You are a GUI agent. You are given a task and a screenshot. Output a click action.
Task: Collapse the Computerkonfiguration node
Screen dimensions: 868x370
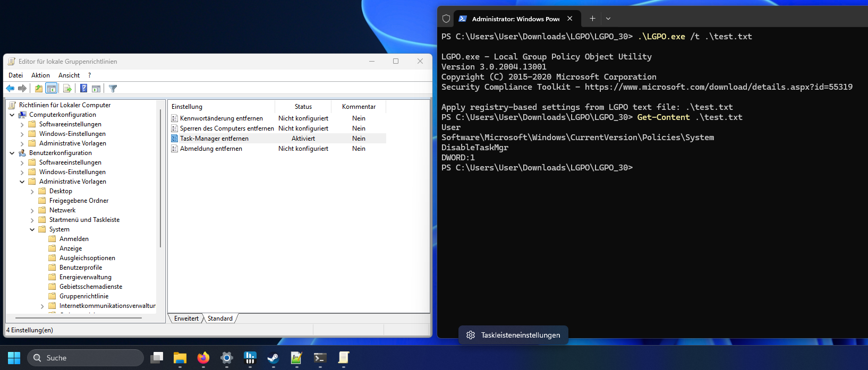pyautogui.click(x=12, y=115)
